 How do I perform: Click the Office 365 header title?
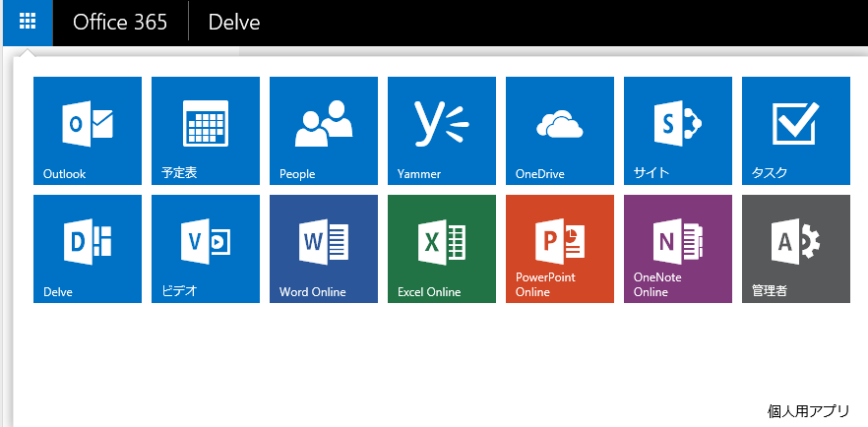(120, 22)
